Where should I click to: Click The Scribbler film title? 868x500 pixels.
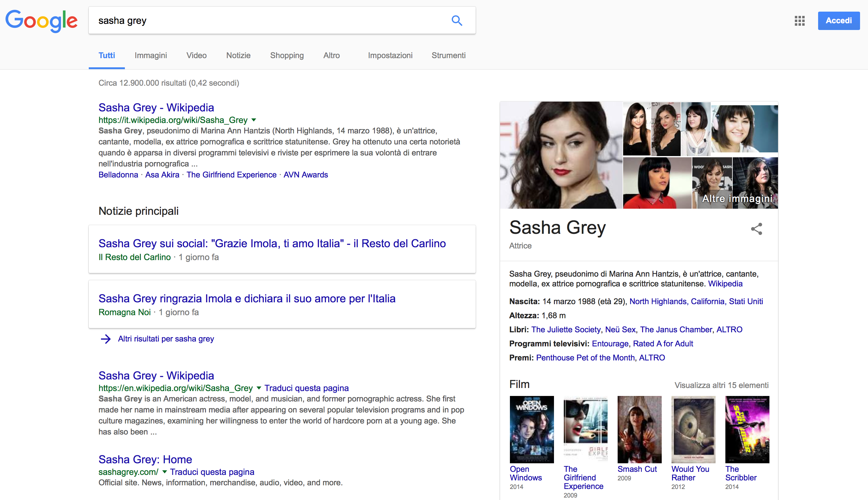click(741, 474)
